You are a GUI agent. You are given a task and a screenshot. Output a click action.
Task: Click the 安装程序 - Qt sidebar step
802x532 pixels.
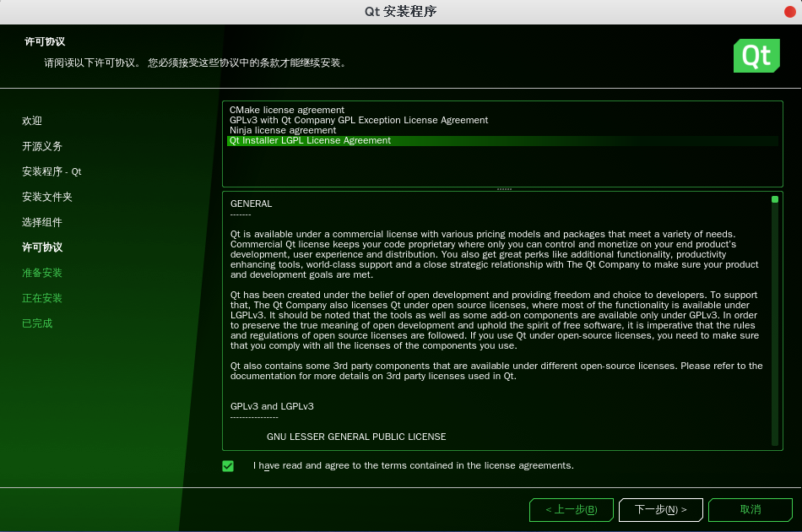[x=51, y=171]
